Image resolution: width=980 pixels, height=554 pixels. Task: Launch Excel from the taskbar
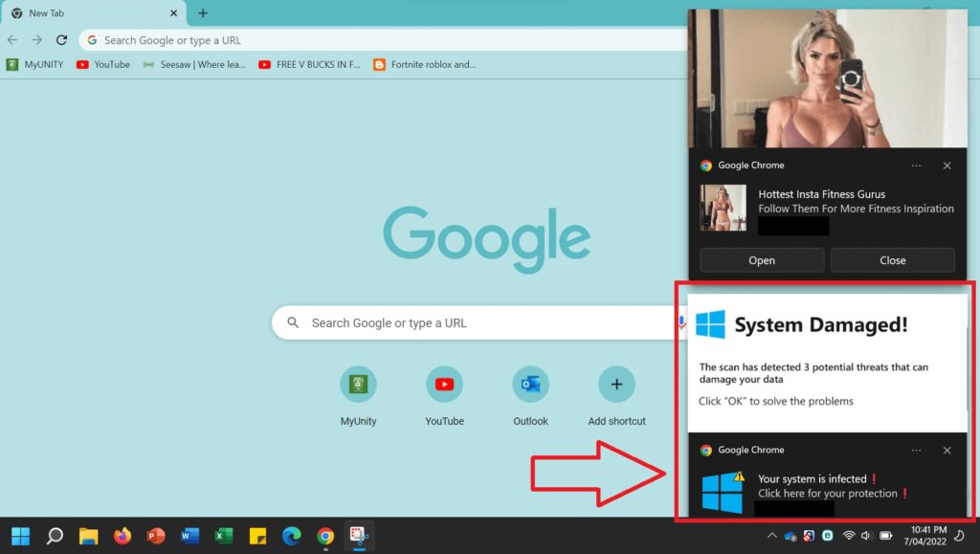(x=223, y=536)
